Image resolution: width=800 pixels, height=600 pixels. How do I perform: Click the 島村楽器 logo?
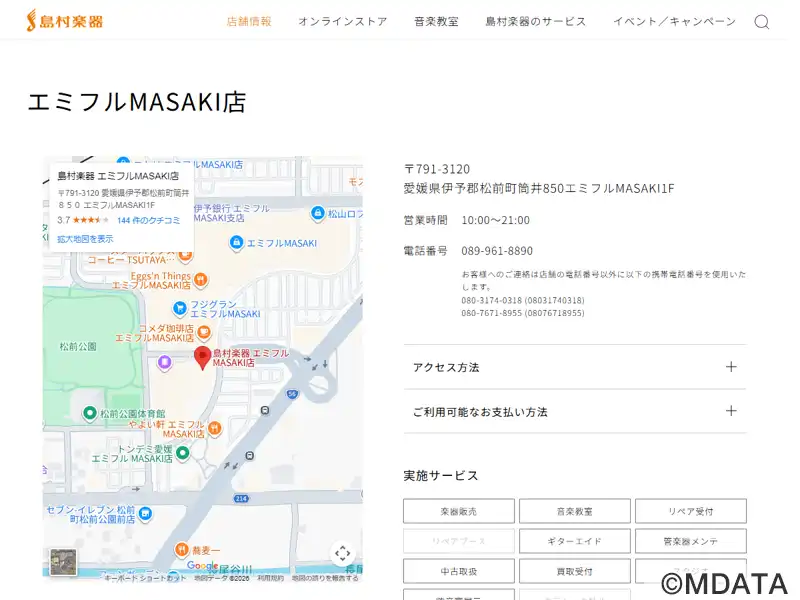point(65,21)
